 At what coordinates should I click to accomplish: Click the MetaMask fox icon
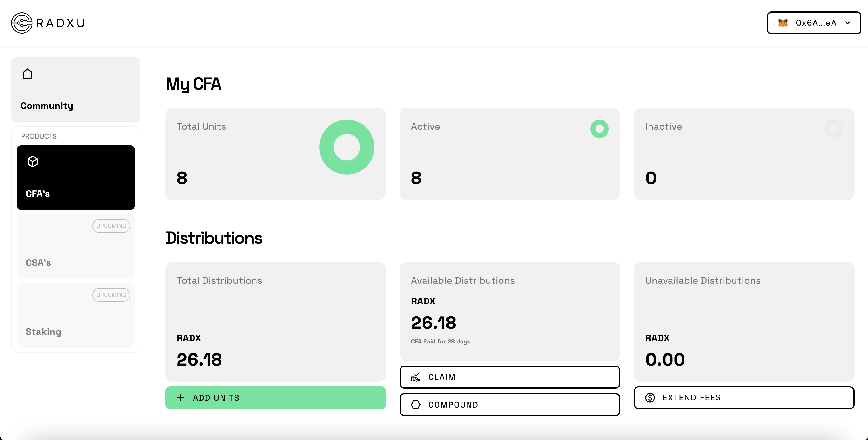pyautogui.click(x=783, y=23)
